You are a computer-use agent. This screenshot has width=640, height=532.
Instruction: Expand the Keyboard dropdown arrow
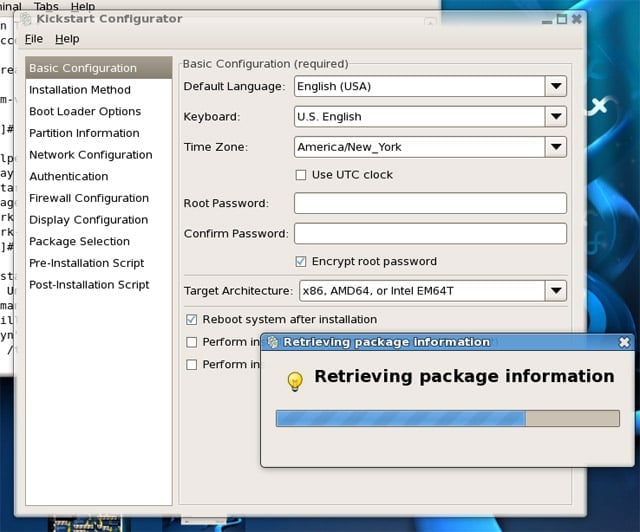click(x=556, y=116)
